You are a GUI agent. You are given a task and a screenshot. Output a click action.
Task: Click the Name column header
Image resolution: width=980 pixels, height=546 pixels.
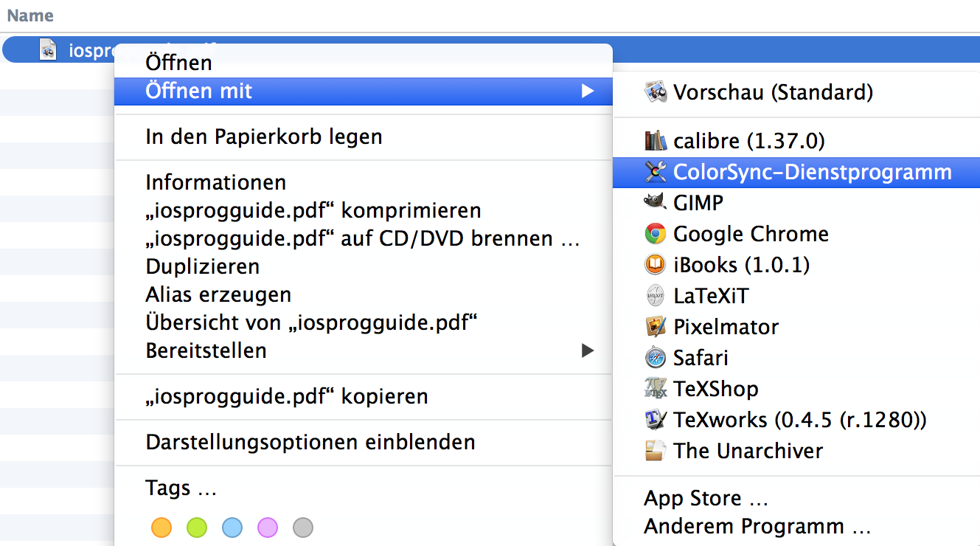tap(30, 15)
